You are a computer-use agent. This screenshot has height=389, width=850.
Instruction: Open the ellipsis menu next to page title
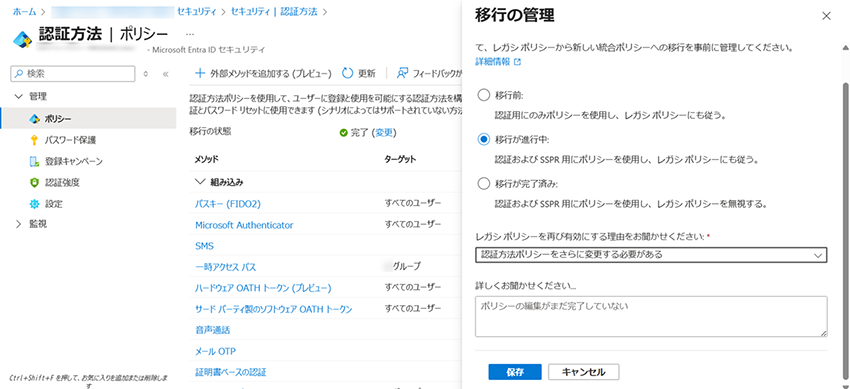point(190,35)
